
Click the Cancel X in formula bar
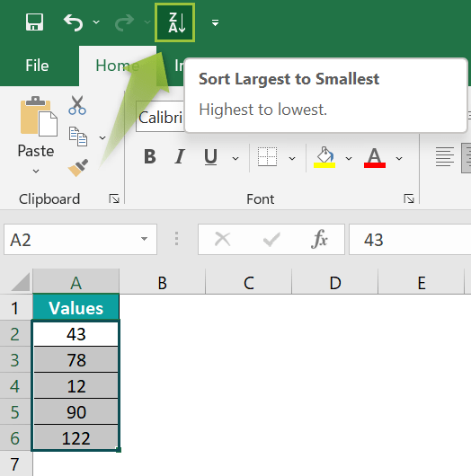(222, 239)
